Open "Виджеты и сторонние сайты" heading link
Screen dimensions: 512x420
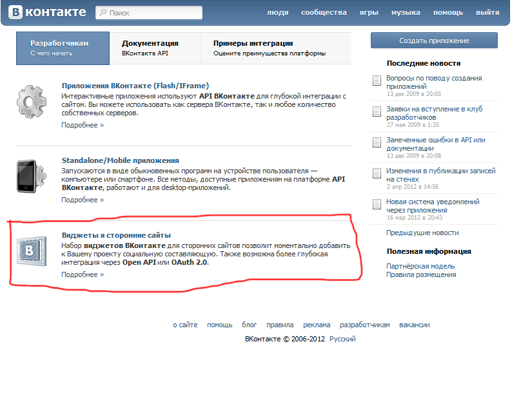(x=116, y=235)
